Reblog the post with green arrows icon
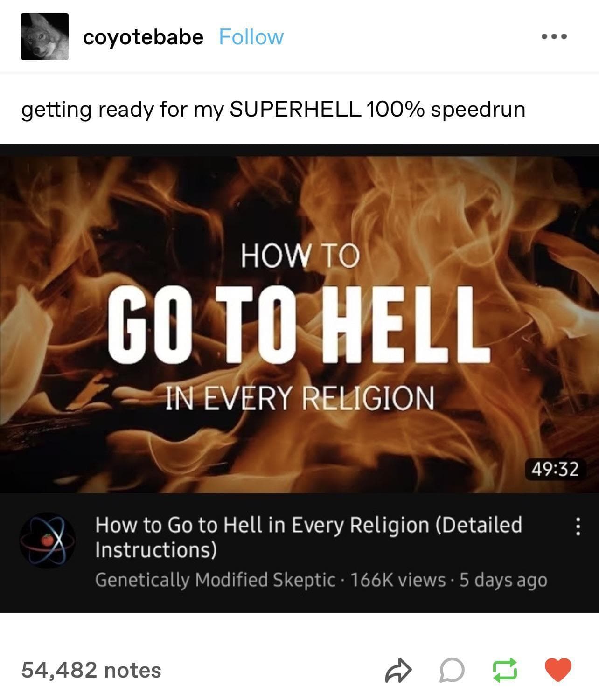Image resolution: width=599 pixels, height=700 pixels. click(x=505, y=671)
